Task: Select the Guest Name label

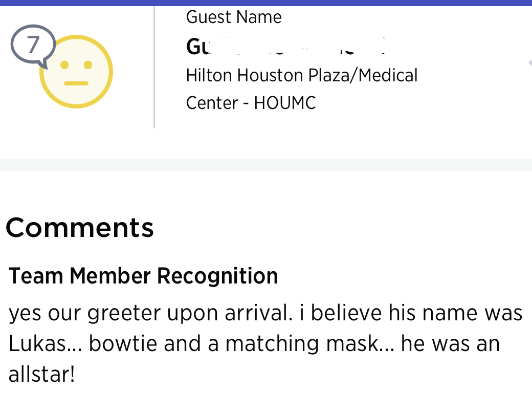Action: (234, 17)
